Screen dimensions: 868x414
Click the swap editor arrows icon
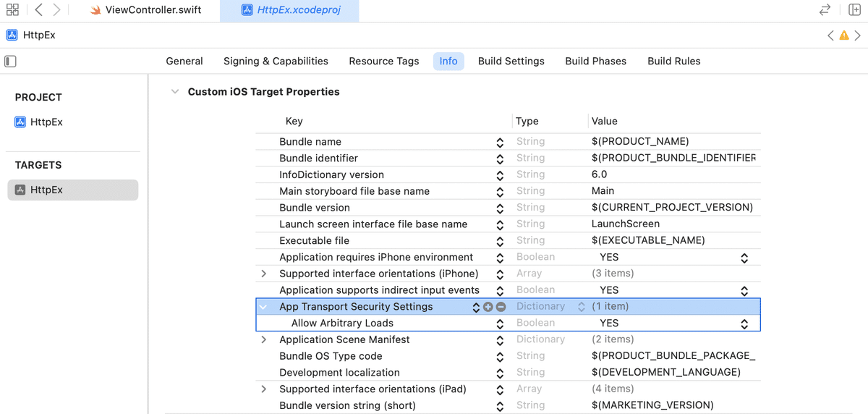click(x=825, y=10)
